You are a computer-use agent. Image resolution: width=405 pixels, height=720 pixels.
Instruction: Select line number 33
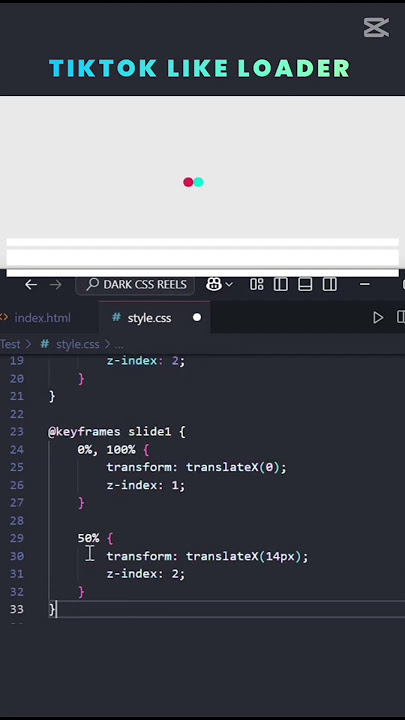[x=17, y=609]
